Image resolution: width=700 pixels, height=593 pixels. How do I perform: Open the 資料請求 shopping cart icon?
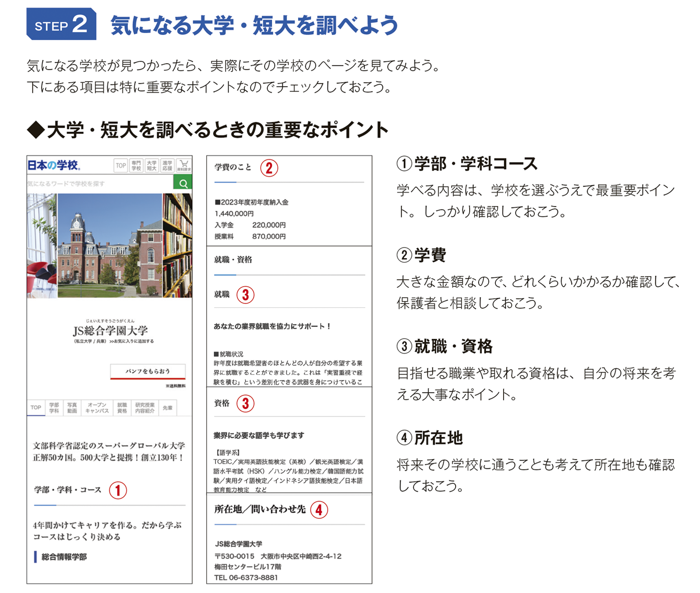(x=184, y=165)
